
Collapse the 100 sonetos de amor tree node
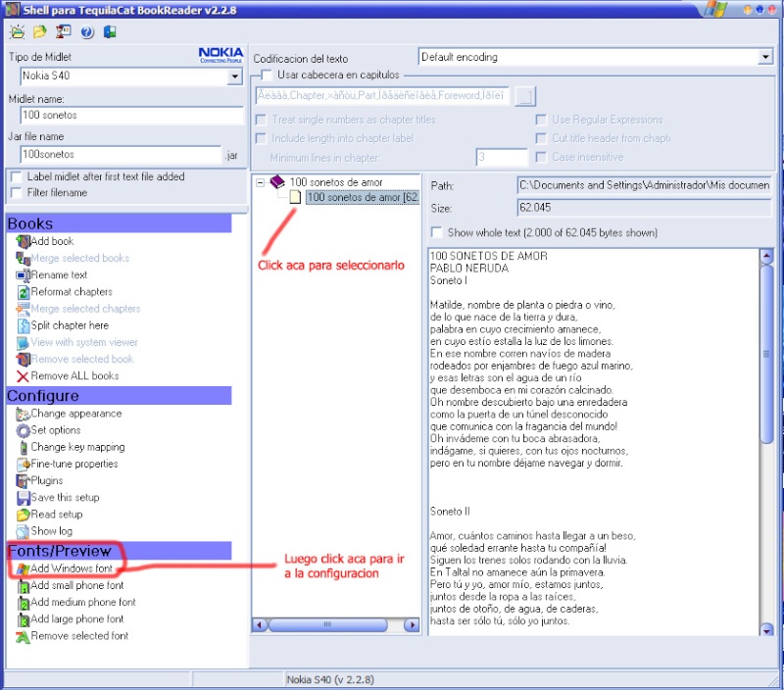tap(260, 182)
